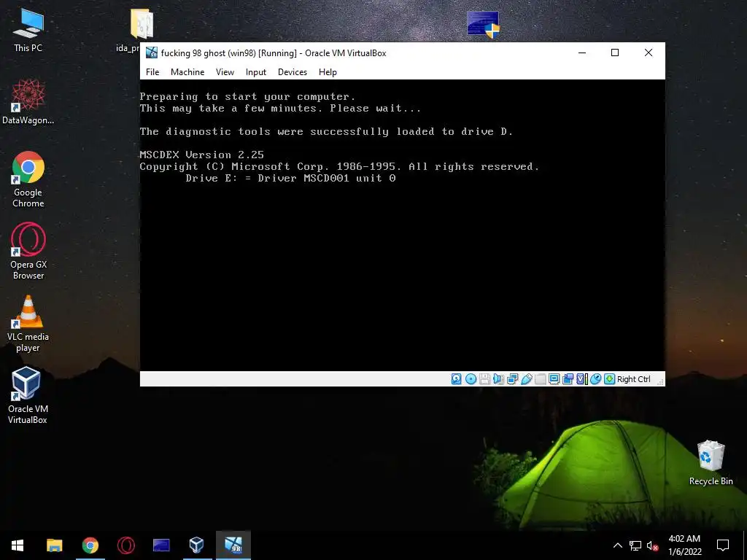Open the View menu in VirtualBox

[x=225, y=72]
